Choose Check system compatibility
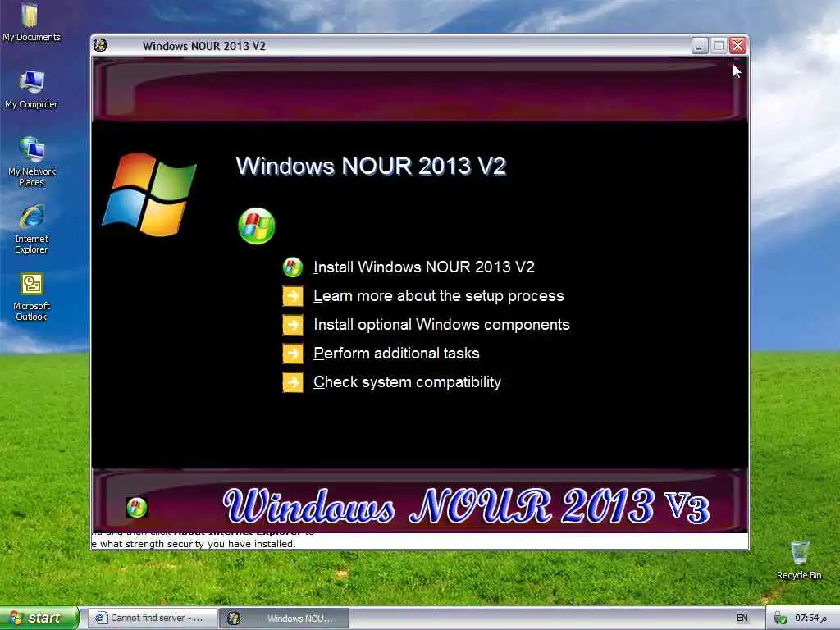840x630 pixels. (x=407, y=382)
